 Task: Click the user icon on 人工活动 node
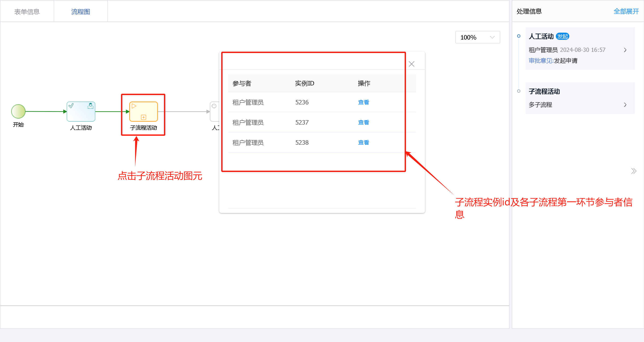(x=91, y=106)
